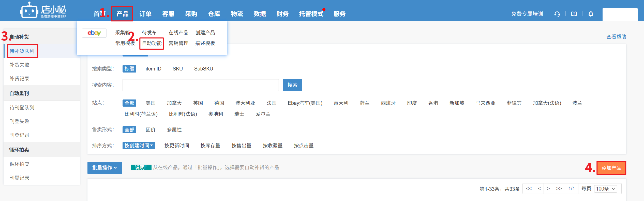The image size is (644, 201).
Task: Open the 订单 top menu
Action: point(145,14)
